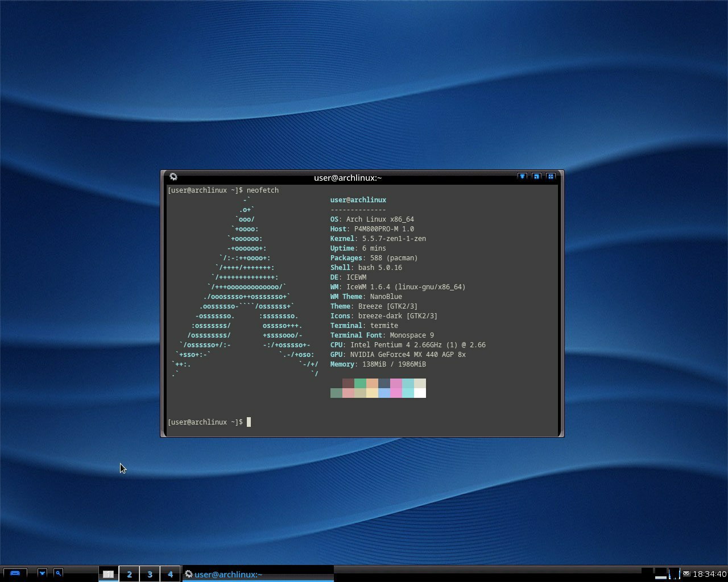Click the cursor at the bottom shell prompt
Image resolution: width=728 pixels, height=582 pixels.
249,422
